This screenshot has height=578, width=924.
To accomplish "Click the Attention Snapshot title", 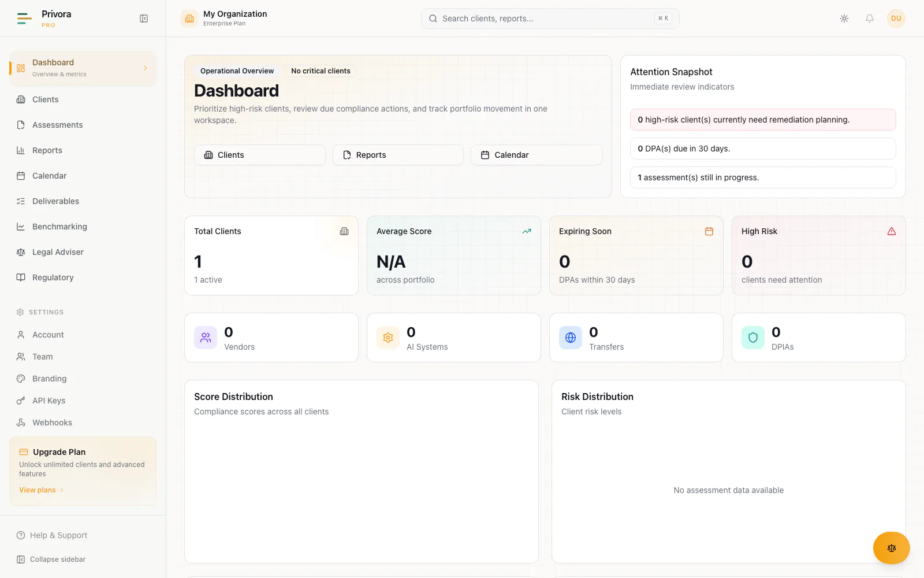I will pyautogui.click(x=671, y=72).
